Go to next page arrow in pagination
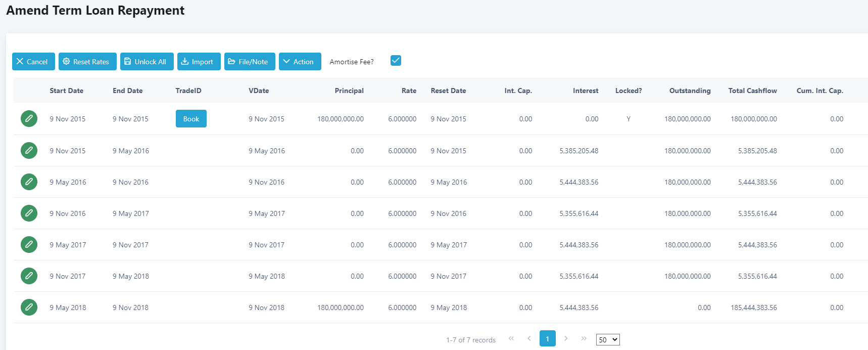 pos(566,338)
